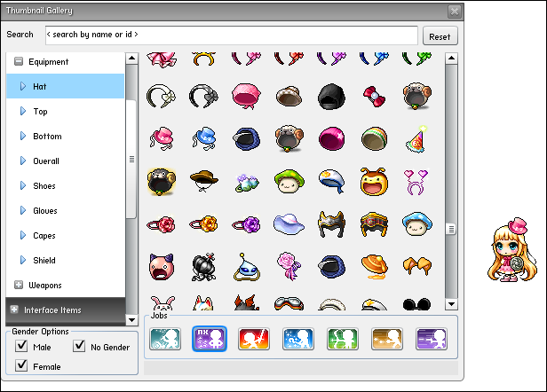
Task: Choose the pink rose bouquet hat
Action: point(289,267)
